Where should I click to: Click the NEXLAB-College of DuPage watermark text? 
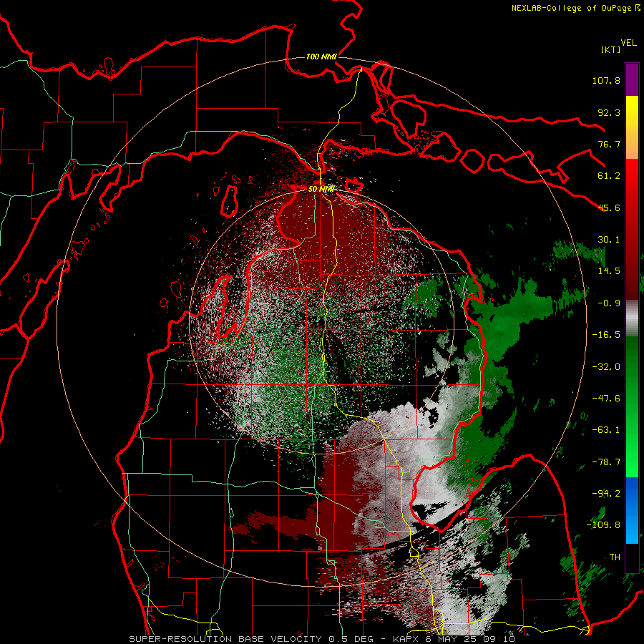point(575,8)
